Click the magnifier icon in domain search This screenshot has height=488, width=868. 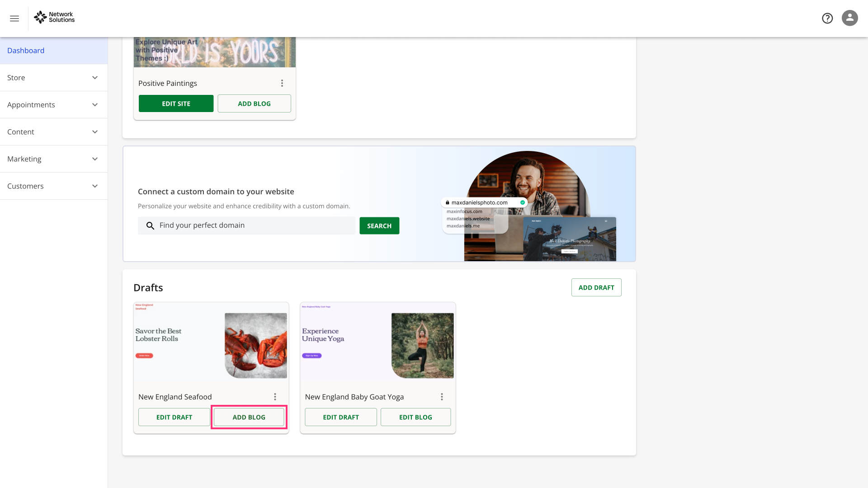click(150, 225)
